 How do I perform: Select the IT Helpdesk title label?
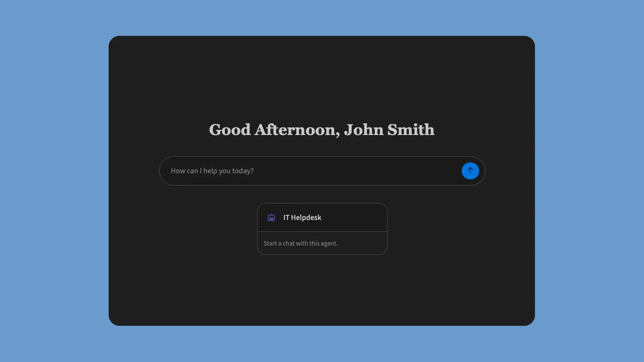coord(302,218)
